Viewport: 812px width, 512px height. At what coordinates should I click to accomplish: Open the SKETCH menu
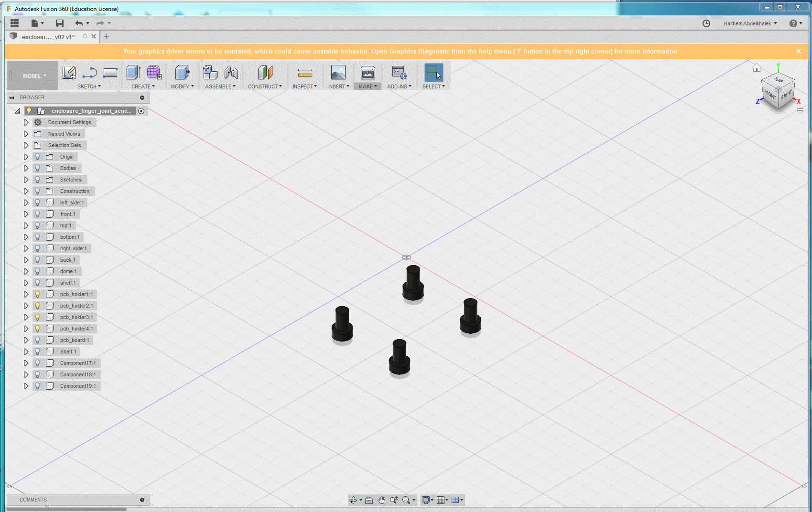point(89,86)
